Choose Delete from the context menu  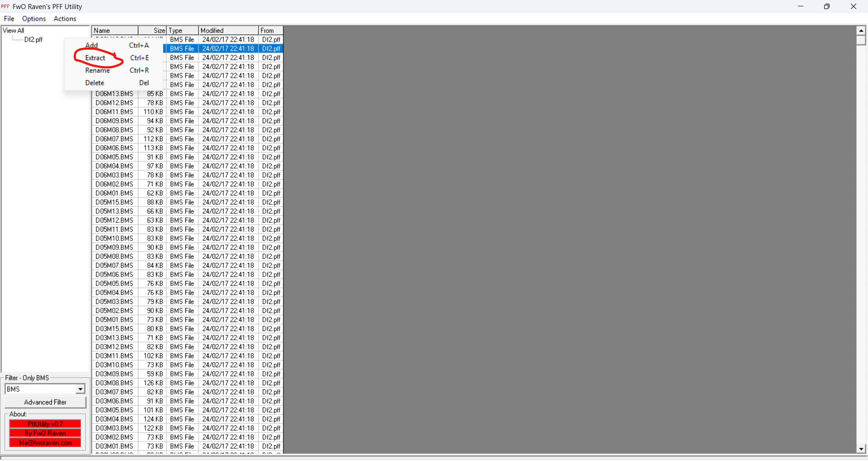click(113, 83)
